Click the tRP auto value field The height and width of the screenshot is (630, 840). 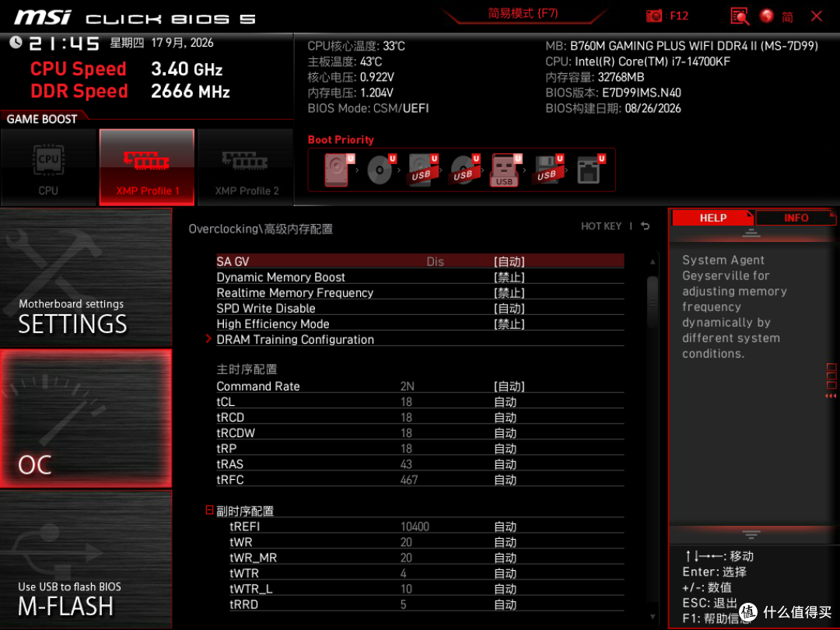[506, 449]
